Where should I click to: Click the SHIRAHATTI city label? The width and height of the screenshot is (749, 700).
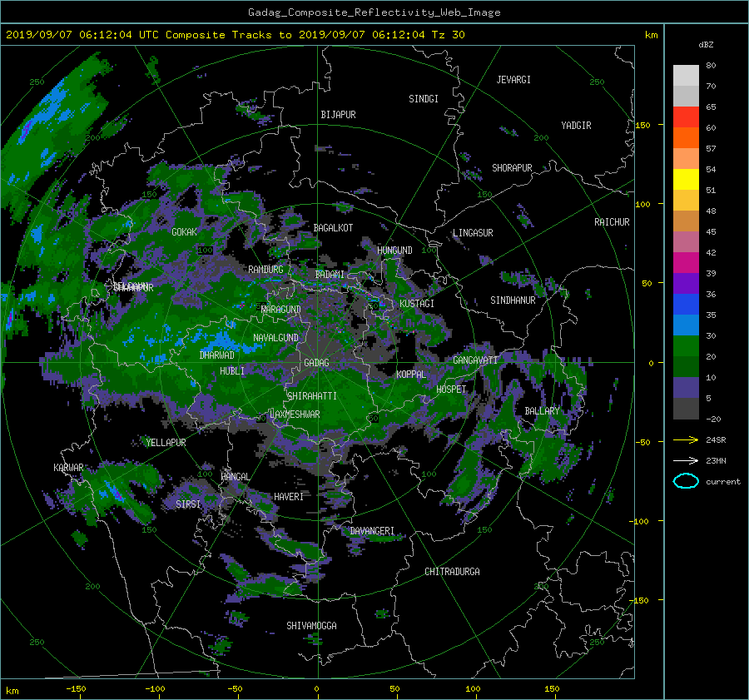click(312, 396)
